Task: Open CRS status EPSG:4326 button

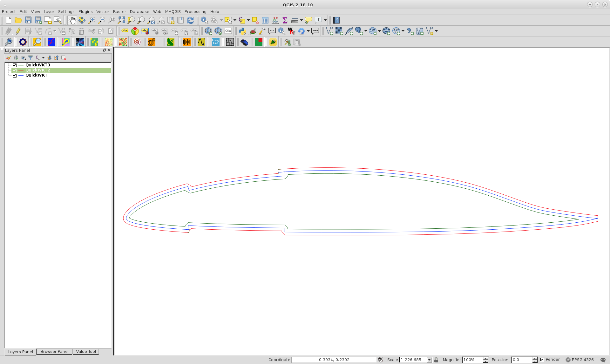Action: coord(579,360)
